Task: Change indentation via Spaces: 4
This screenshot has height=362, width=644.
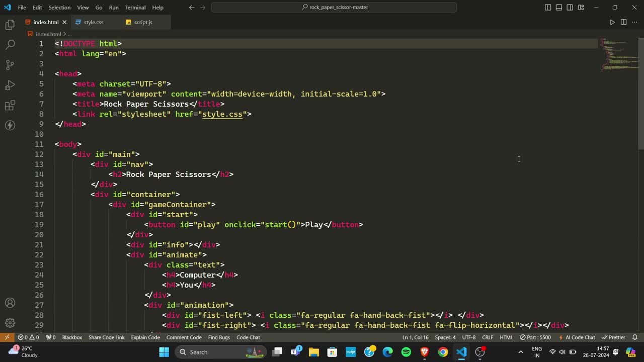Action: point(445,337)
